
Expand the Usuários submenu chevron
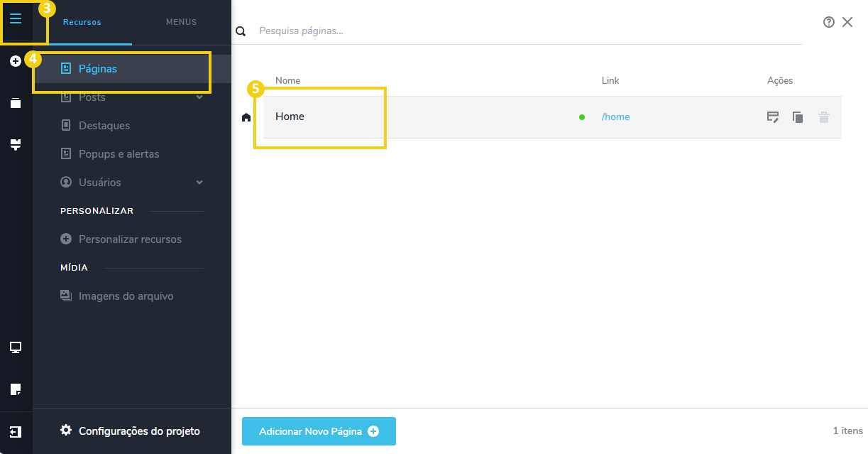[x=199, y=183]
